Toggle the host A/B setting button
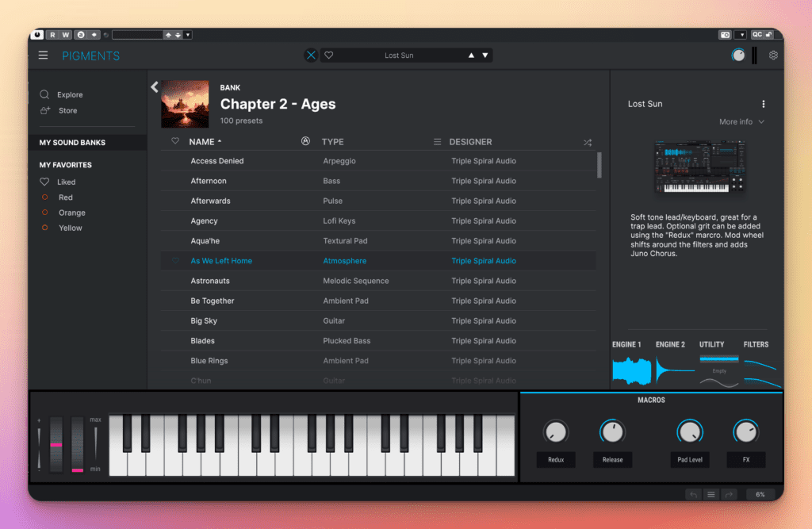Screen dimensions: 812x529 pos(81,35)
